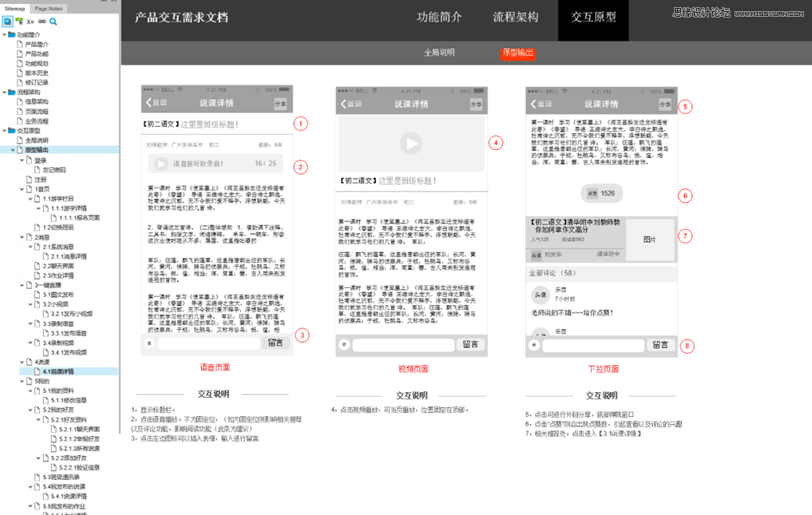Screen dimensions: 812x515
Task: Click the 产品交互需求文档 page title
Action: pyautogui.click(x=181, y=18)
